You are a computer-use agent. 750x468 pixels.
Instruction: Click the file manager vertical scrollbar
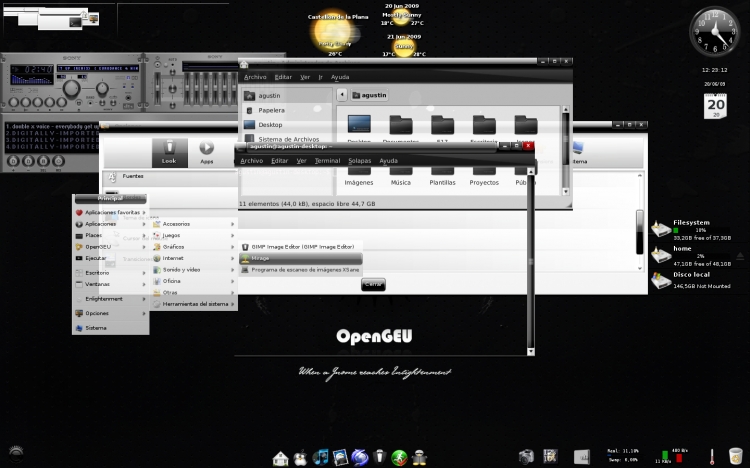tap(565, 150)
